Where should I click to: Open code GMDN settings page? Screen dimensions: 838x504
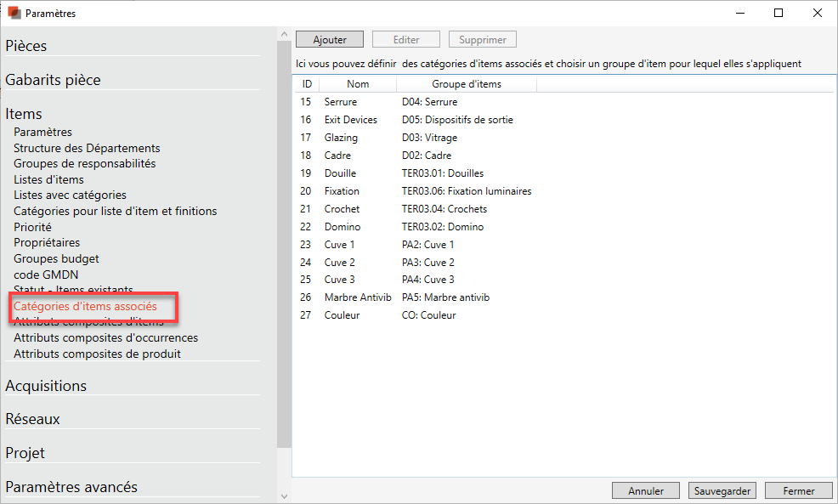click(x=44, y=275)
